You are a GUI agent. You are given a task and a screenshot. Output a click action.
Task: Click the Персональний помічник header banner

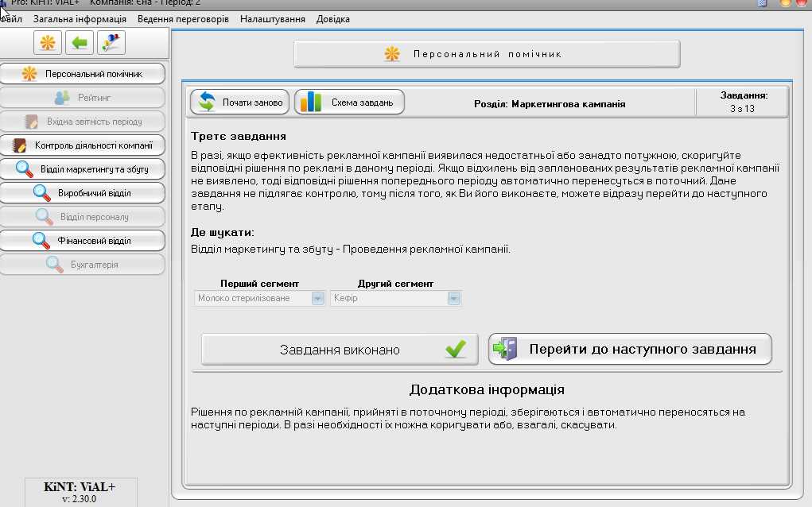(487, 54)
